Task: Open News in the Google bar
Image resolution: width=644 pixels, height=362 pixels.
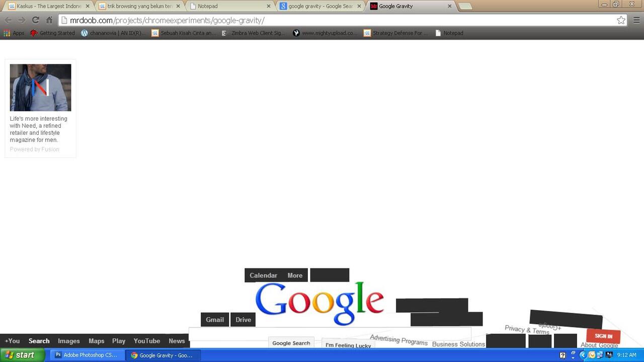Action: 177,341
